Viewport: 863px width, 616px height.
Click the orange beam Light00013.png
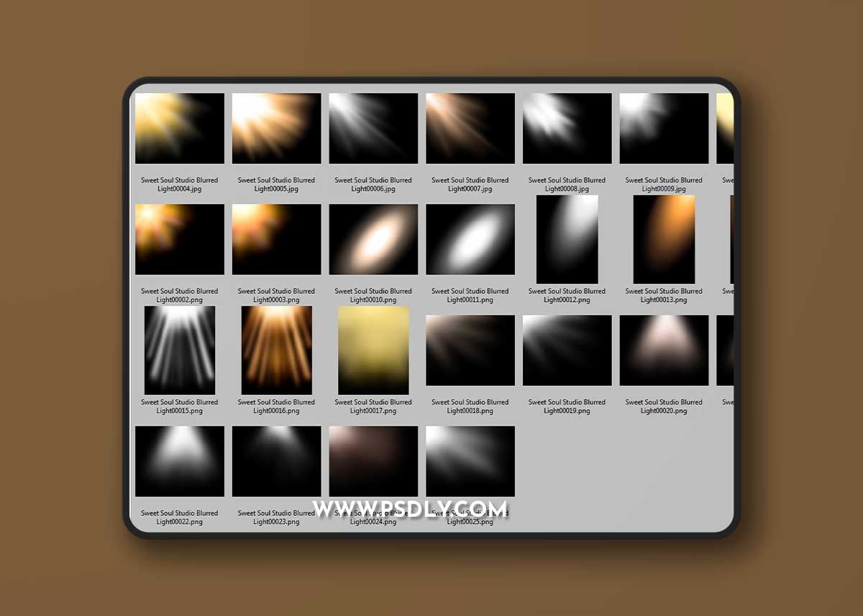click(x=663, y=239)
